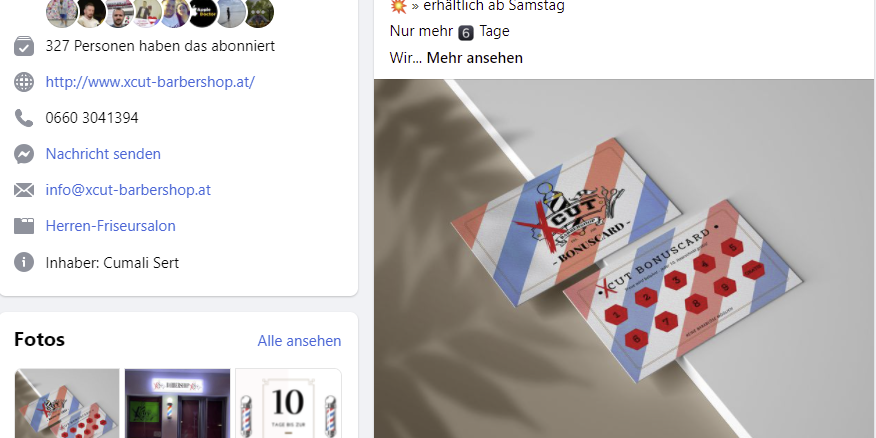Image resolution: width=876 pixels, height=438 pixels.
Task: Click the envelope email icon
Action: pyautogui.click(x=24, y=190)
